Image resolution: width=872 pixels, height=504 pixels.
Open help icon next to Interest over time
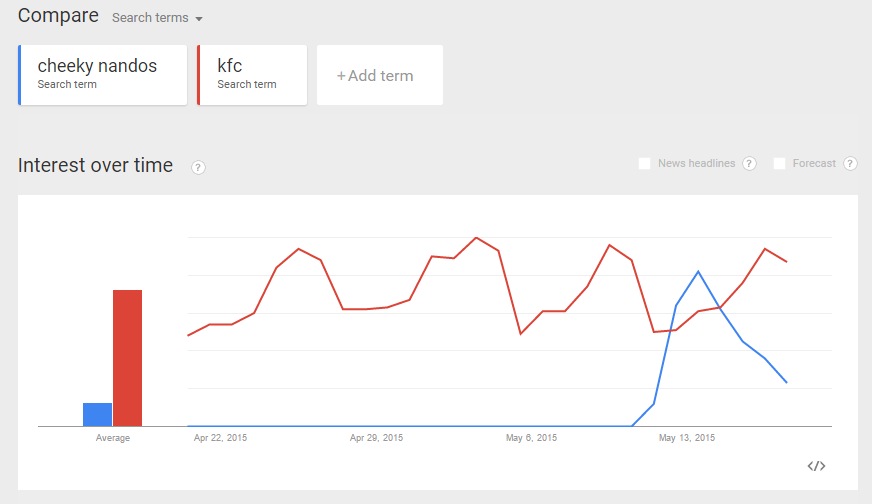198,167
